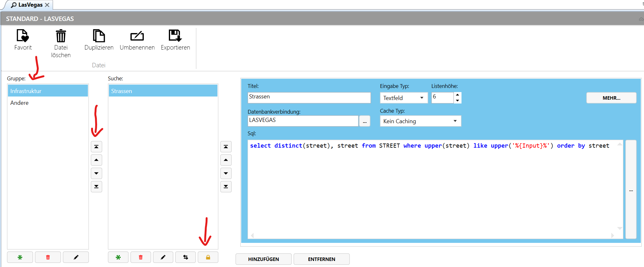Click the Favorit file icon

(23, 36)
